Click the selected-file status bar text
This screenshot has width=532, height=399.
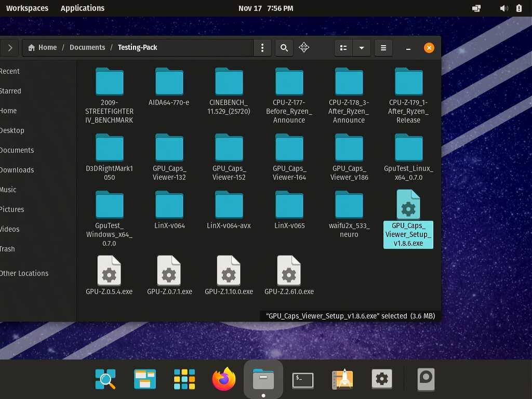click(351, 316)
